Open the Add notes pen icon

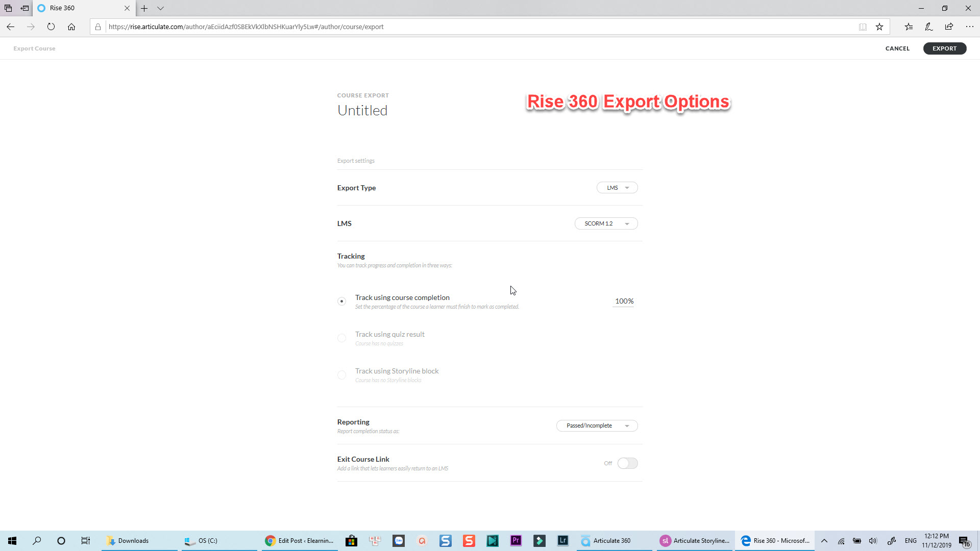tap(928, 27)
